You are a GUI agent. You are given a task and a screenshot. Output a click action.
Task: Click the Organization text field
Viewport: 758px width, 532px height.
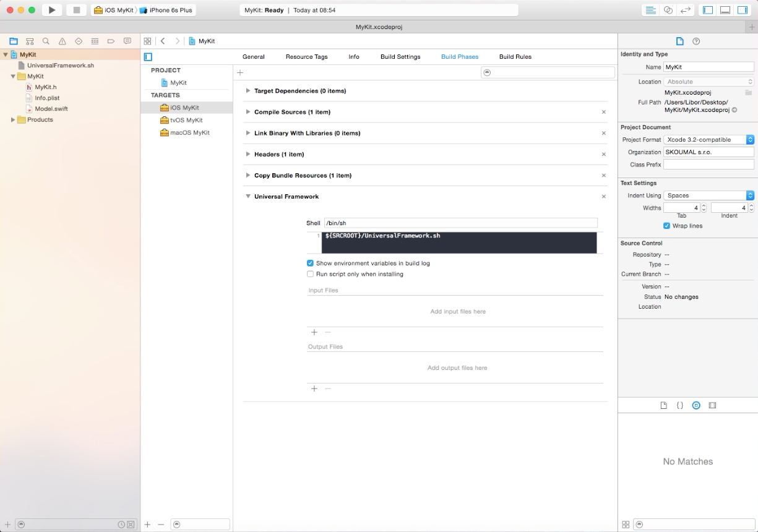(x=709, y=152)
